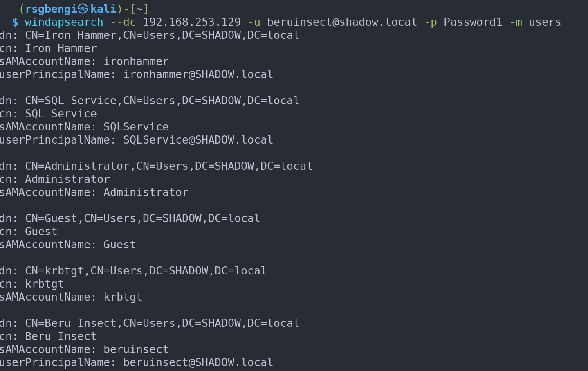
Task: Click the Password1 argument
Action: click(x=473, y=22)
